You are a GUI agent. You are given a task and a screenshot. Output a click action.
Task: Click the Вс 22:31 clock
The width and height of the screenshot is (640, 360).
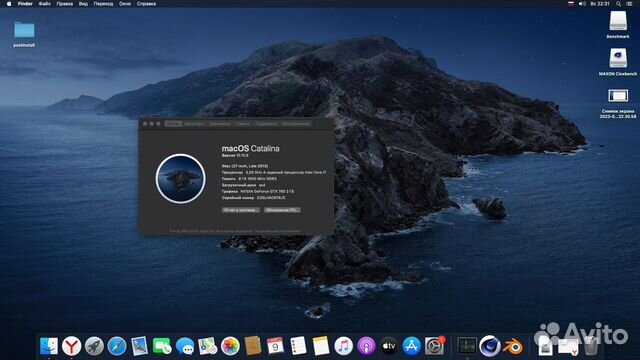(x=600, y=4)
